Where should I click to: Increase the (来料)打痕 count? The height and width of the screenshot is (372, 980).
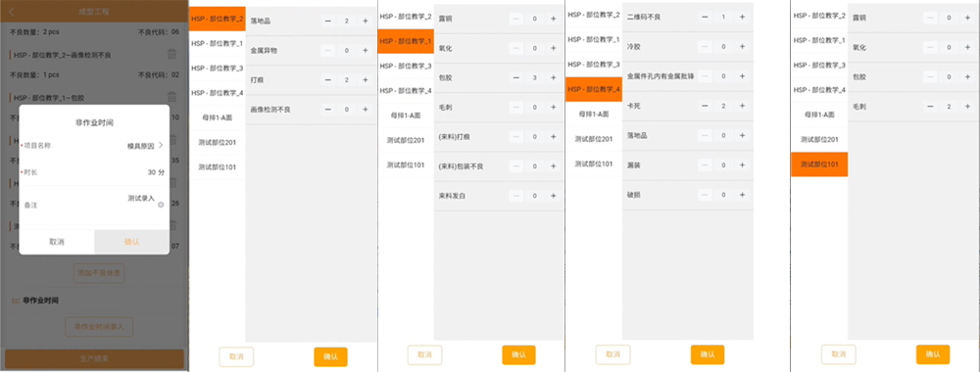pos(553,137)
